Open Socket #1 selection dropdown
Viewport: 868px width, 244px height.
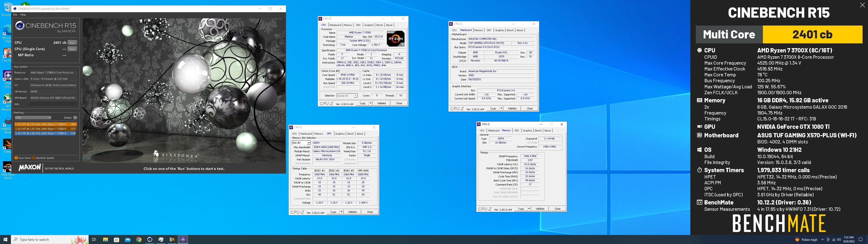tap(347, 96)
